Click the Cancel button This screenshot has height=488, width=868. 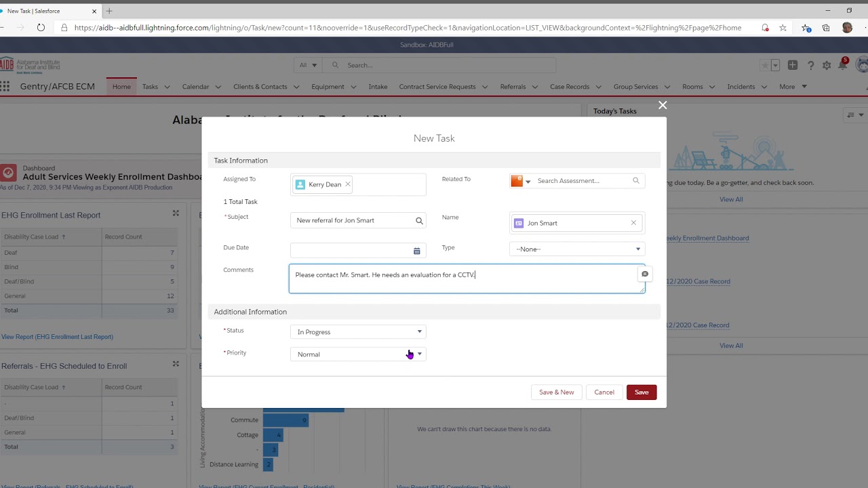pyautogui.click(x=604, y=392)
